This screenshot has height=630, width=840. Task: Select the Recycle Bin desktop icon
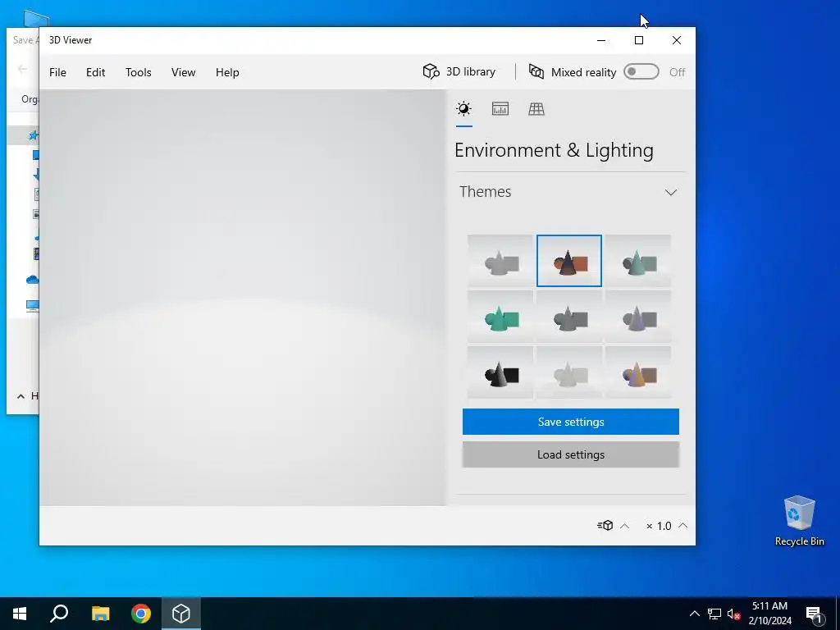point(799,521)
